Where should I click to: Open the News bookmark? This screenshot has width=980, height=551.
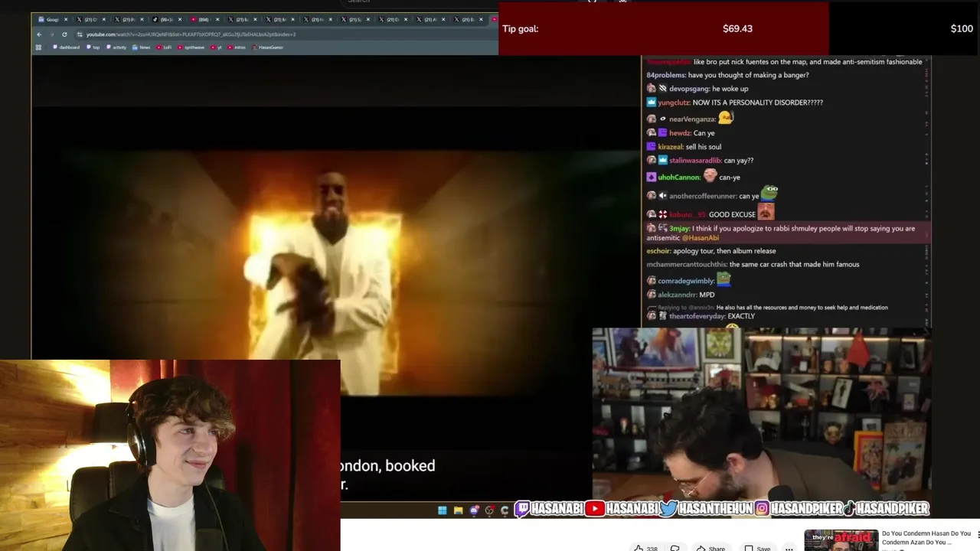142,47
